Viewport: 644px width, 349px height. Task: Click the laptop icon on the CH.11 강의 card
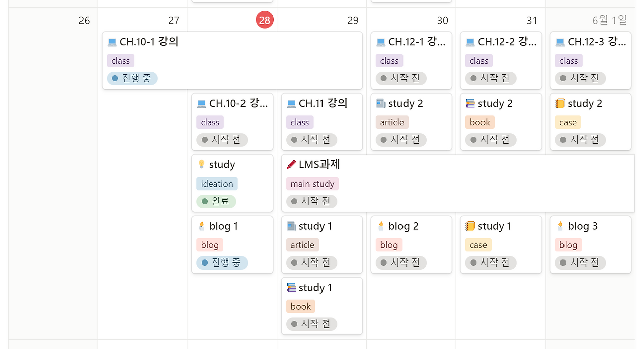(291, 103)
